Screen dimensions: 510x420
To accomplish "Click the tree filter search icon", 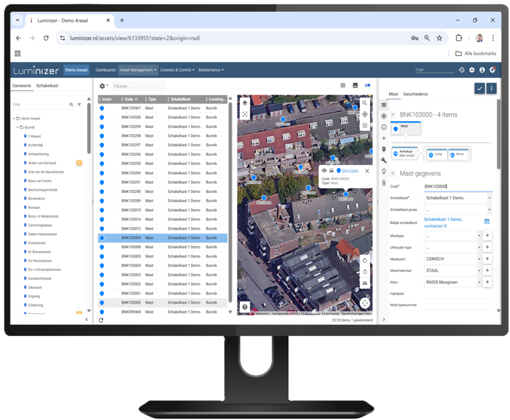I will 71,105.
